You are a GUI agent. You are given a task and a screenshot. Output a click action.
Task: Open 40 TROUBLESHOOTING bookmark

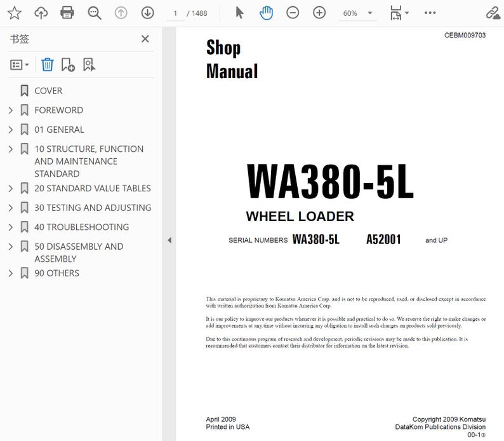[82, 227]
